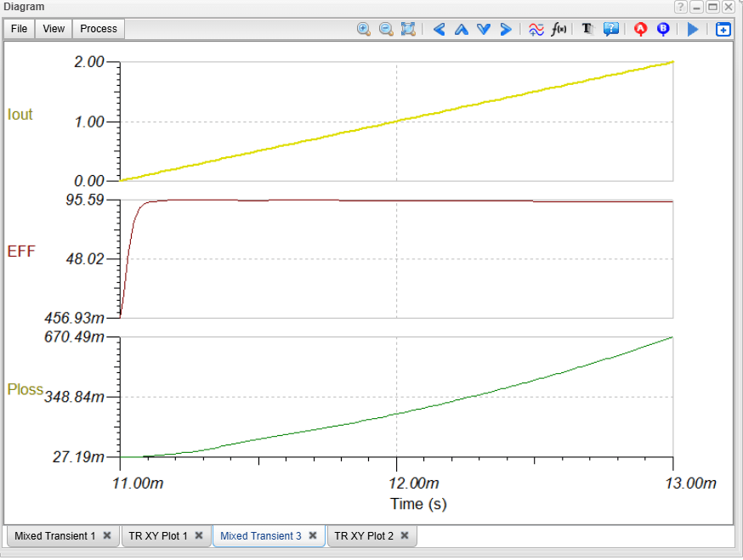Enable blue cursor B marker

point(663,29)
